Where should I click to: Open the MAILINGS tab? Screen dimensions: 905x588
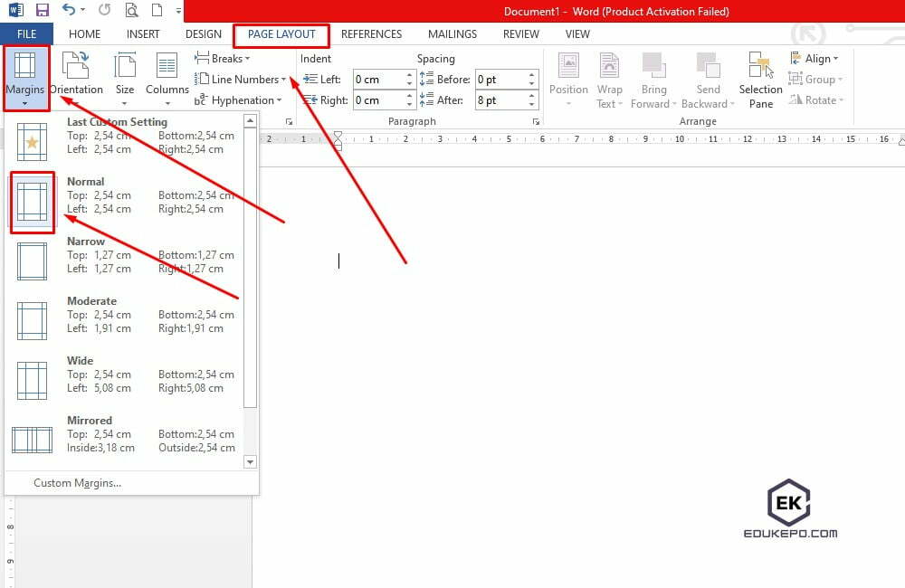(x=452, y=34)
